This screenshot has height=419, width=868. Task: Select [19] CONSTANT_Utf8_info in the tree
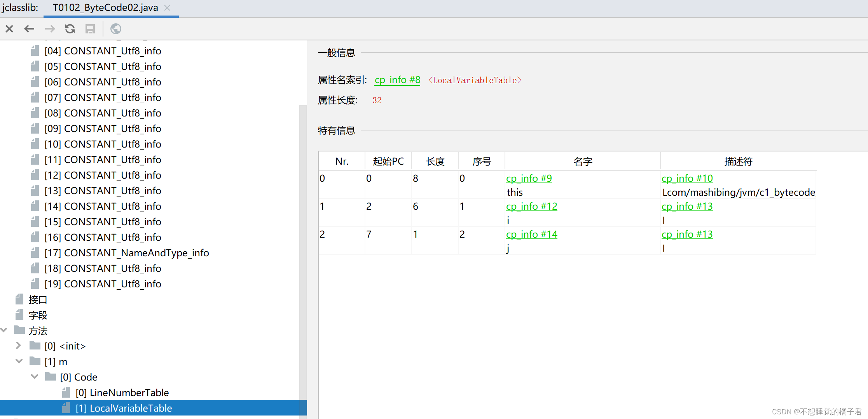click(103, 284)
